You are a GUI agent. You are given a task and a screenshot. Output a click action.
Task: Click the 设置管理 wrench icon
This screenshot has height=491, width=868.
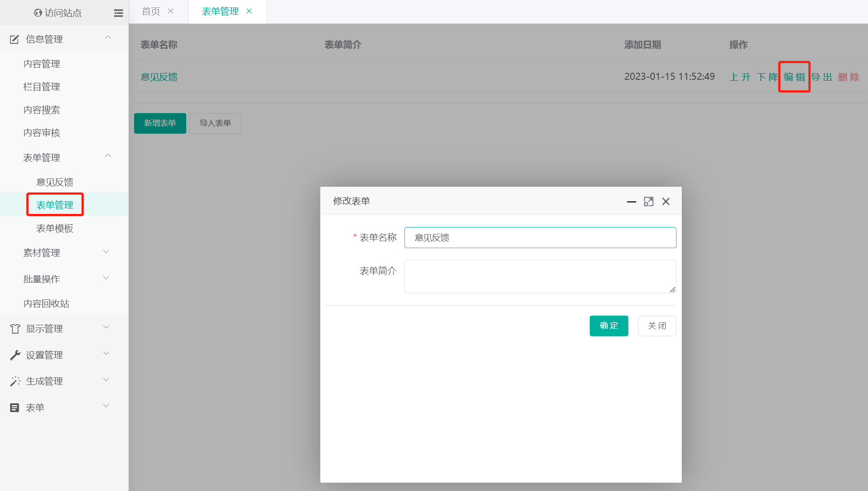pos(15,355)
